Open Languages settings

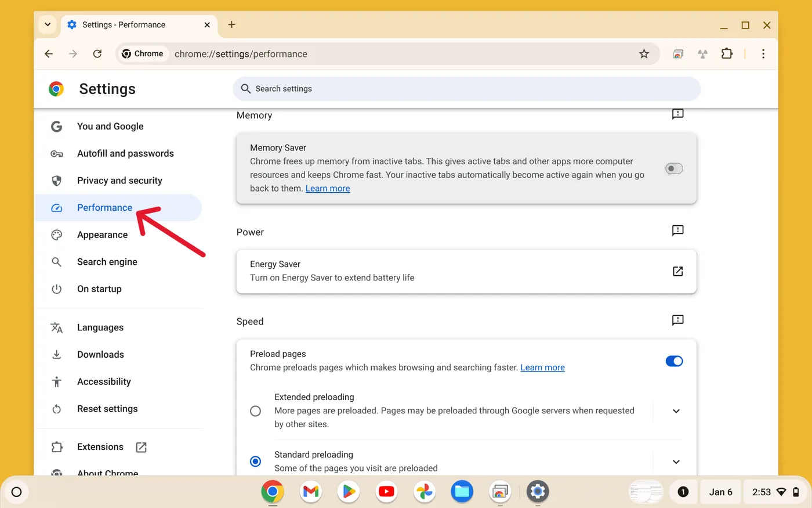(118, 327)
